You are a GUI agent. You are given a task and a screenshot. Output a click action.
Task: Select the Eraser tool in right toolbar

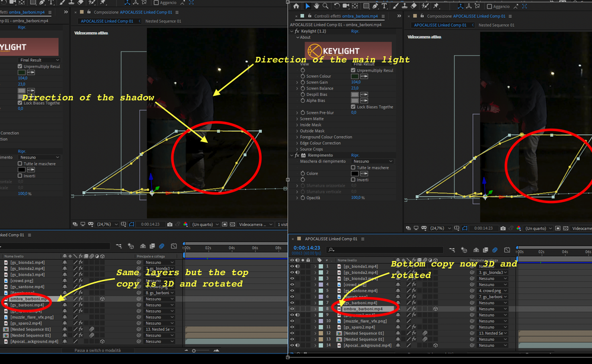414,6
